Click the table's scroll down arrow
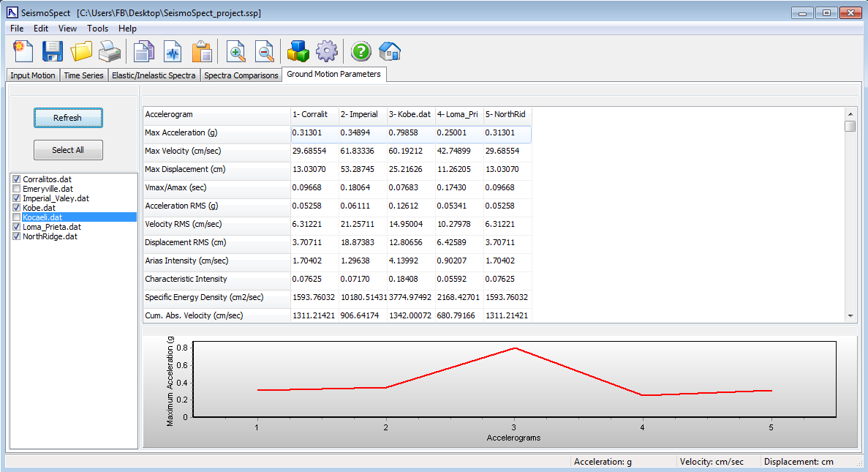 point(850,315)
